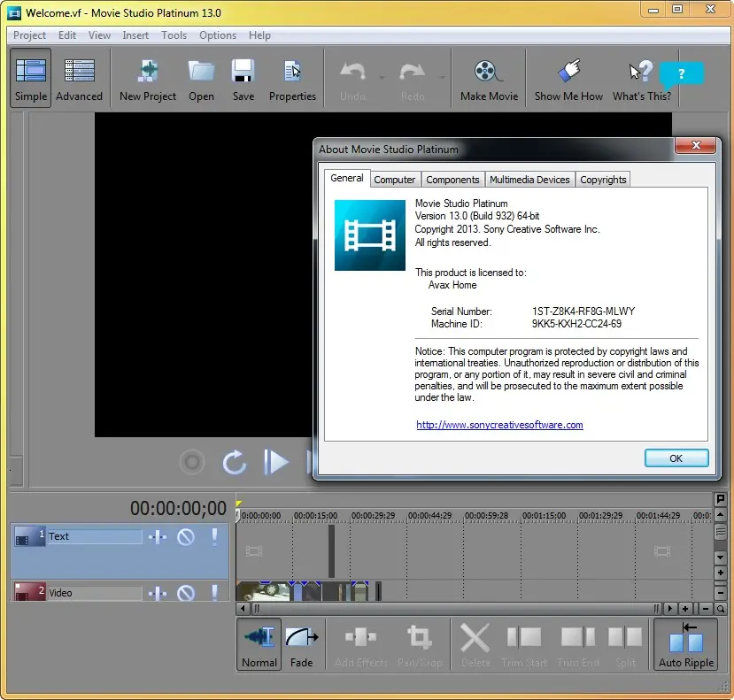Viewport: 734px width, 700px height.
Task: Click the timeline right arrow
Action: click(670, 609)
